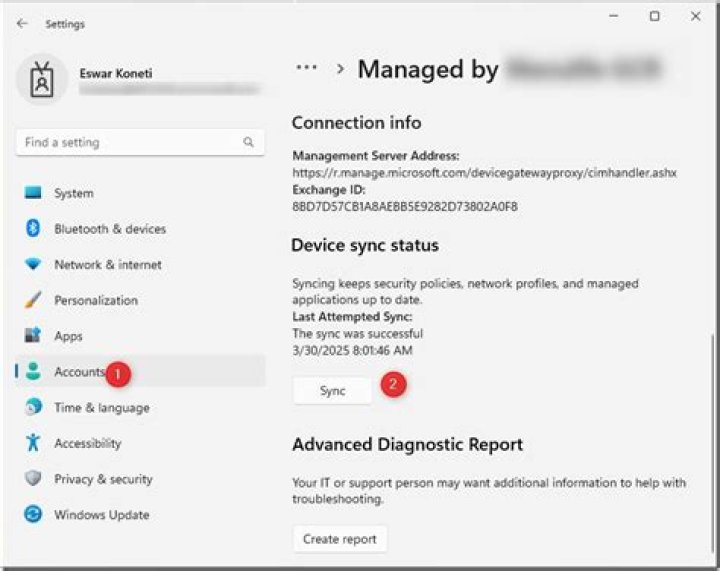Open Bluetooth & devices via its icon
This screenshot has height=571, width=720.
[x=33, y=229]
